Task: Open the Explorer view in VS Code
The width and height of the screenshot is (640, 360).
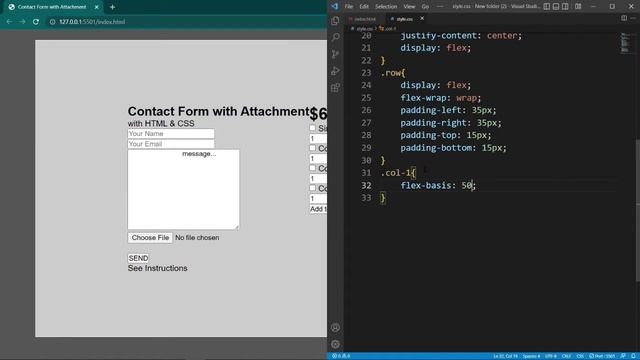Action: coord(336,21)
